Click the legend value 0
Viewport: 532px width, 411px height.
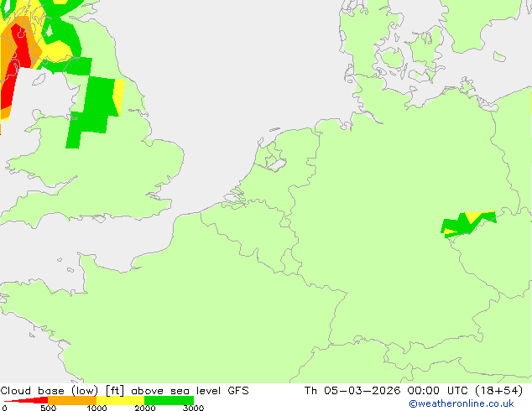(x=4, y=408)
